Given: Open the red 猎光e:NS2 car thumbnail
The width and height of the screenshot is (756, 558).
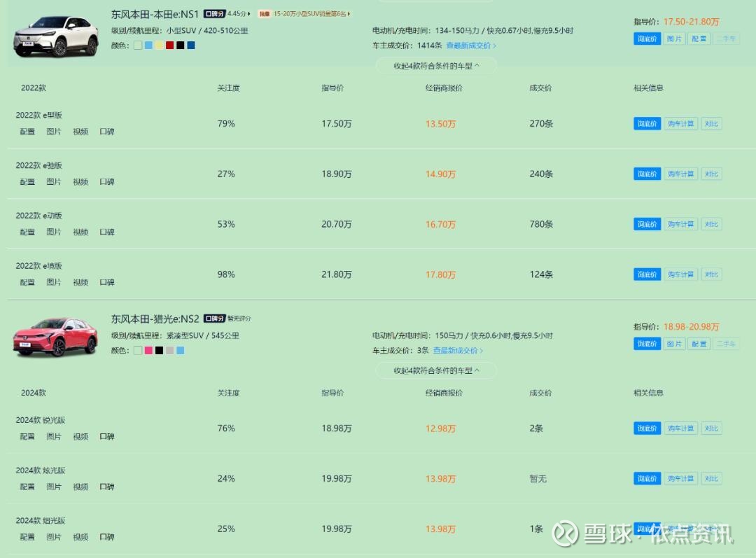Looking at the screenshot, I should (55, 337).
